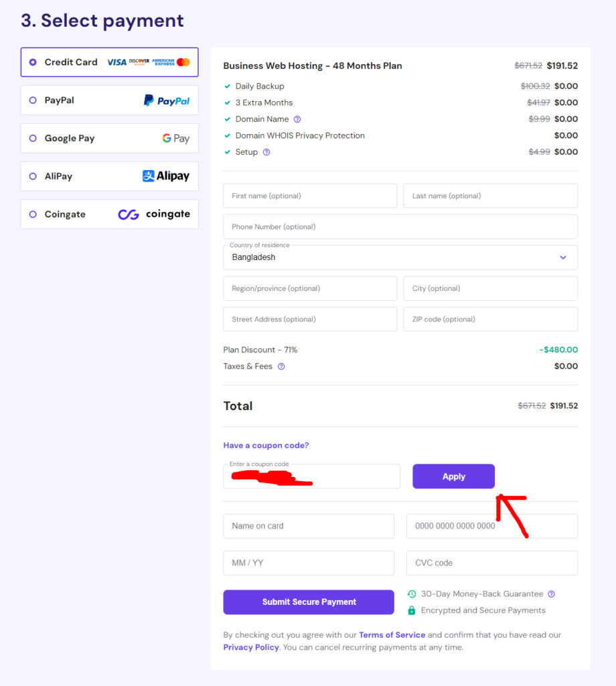Screen dimensions: 616x686
Task: Click the -$480.00 discount amount
Action: click(x=558, y=350)
